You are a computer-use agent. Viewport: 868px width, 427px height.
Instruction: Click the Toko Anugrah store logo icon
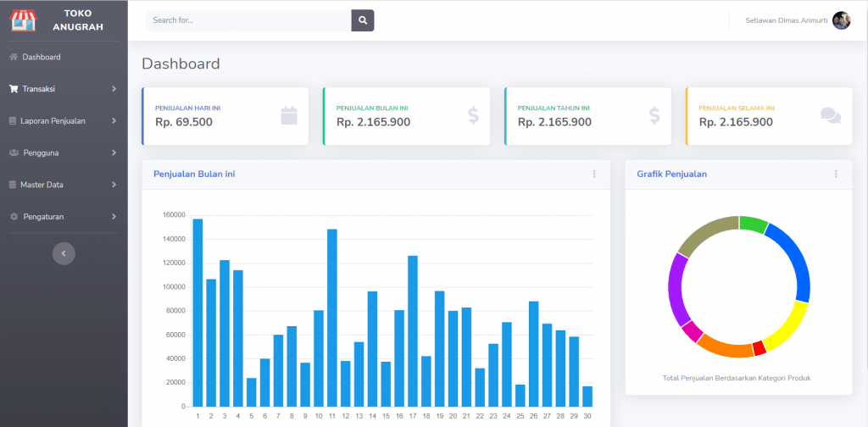(x=23, y=20)
